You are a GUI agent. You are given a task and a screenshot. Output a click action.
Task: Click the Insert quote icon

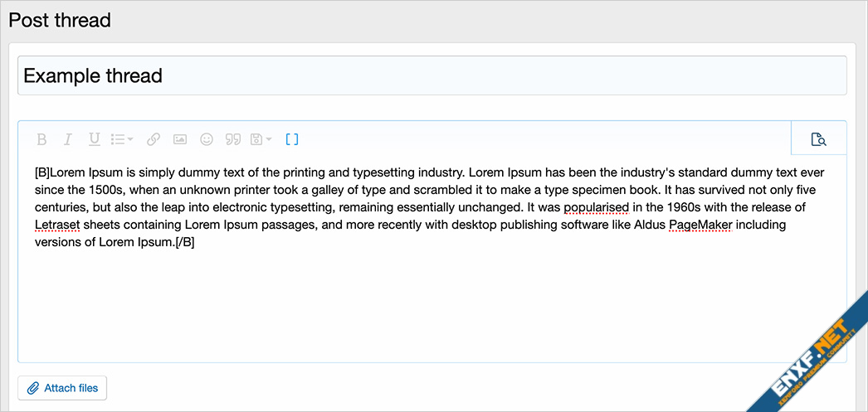coord(233,139)
